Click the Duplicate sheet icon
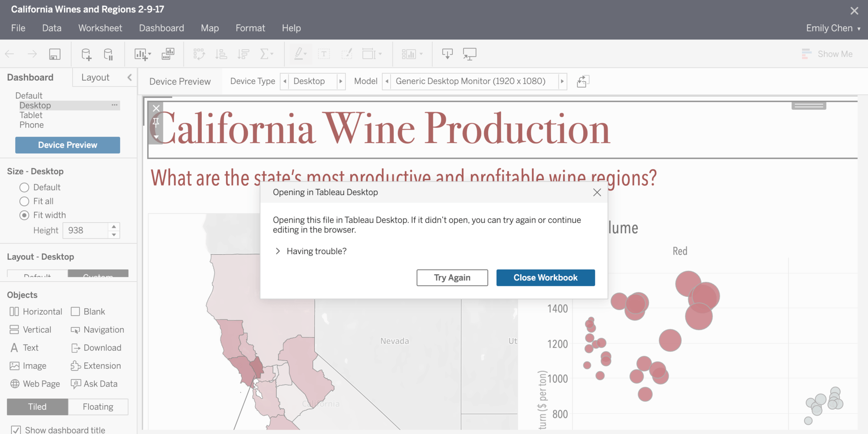 [x=168, y=54]
